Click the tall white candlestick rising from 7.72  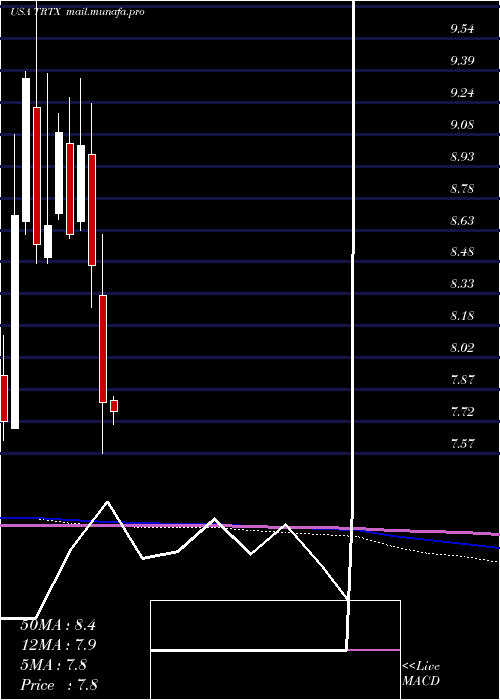15,322
